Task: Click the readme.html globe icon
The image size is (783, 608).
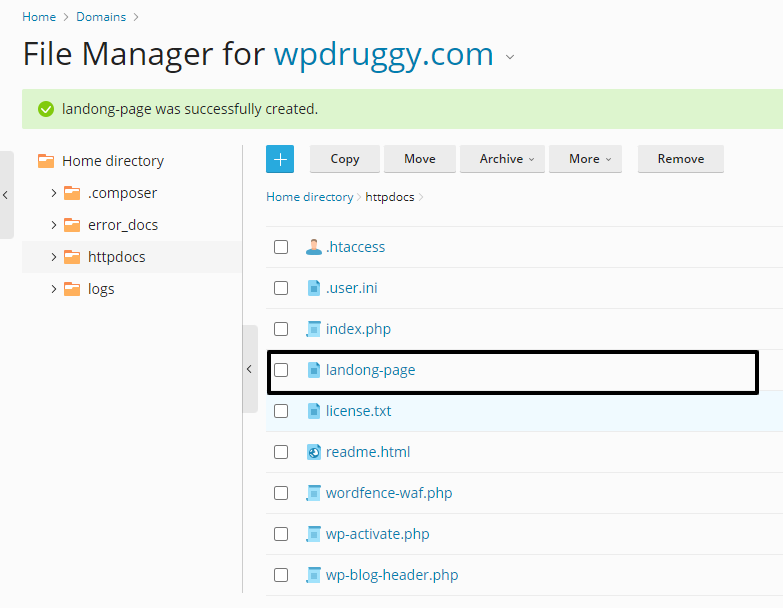Action: click(x=314, y=452)
